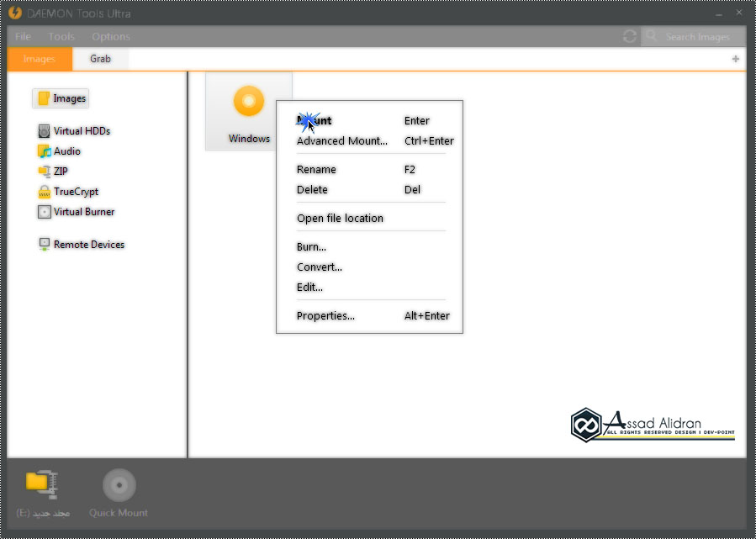This screenshot has height=539, width=756.
Task: Click the Quick Mount label
Action: 119,513
